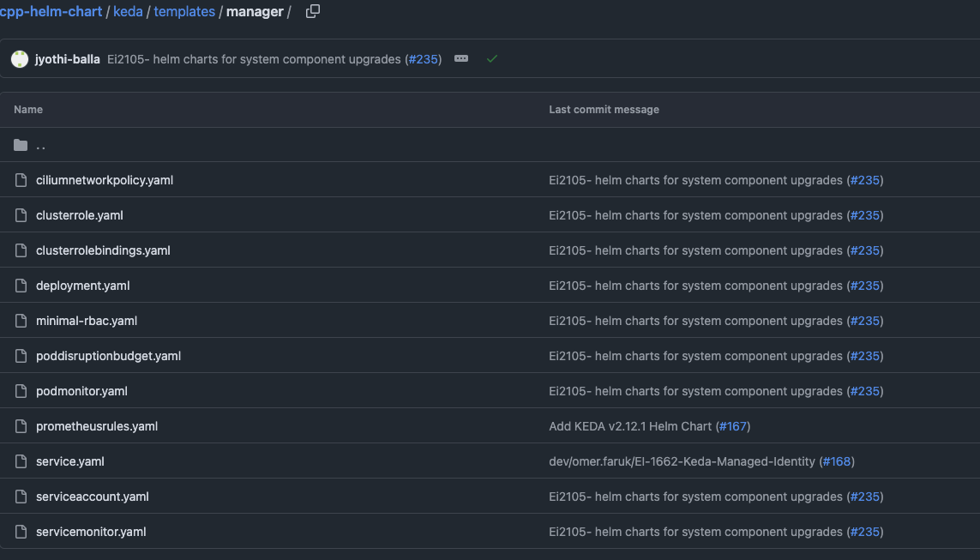Click the 'Last commit message' column header
The width and height of the screenshot is (980, 560).
[x=604, y=110]
